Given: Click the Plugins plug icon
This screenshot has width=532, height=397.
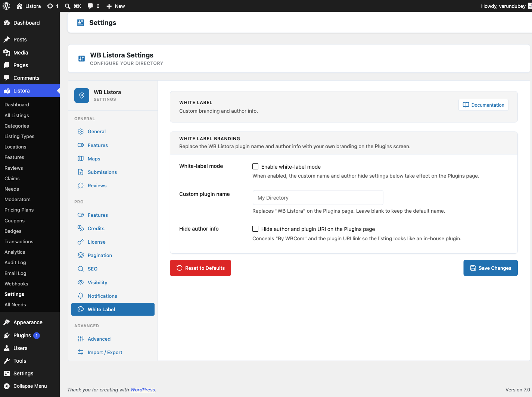Looking at the screenshot, I should (7, 335).
